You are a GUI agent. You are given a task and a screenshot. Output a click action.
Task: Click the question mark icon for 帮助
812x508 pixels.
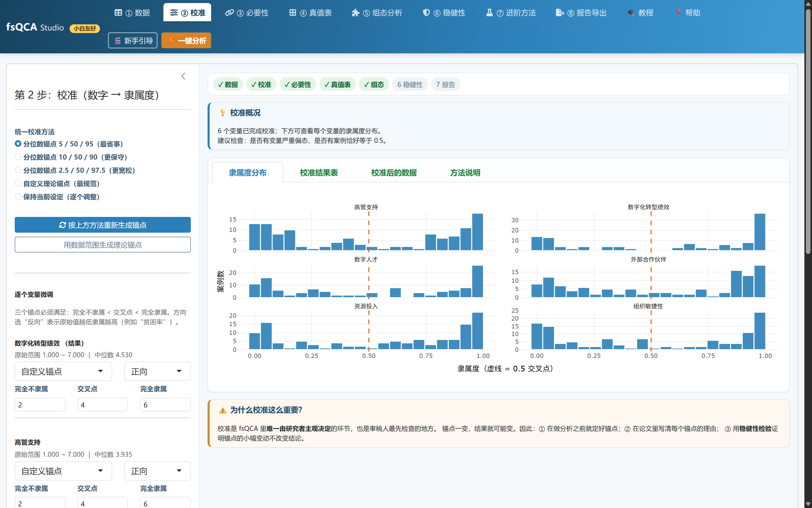[678, 13]
